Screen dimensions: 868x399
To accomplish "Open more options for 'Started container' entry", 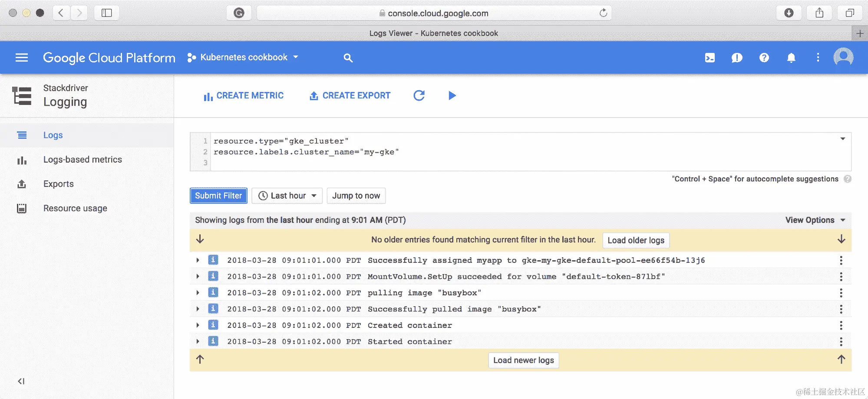I will point(841,341).
